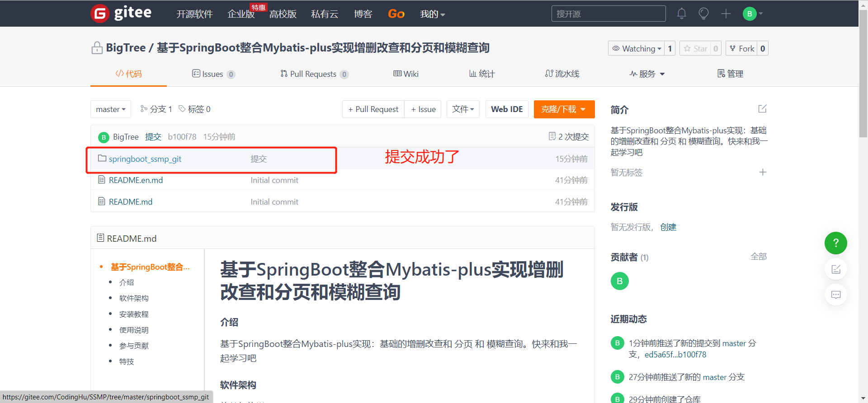Open the springboot_ssmp_git folder
Image resolution: width=868 pixels, height=403 pixels.
[145, 159]
